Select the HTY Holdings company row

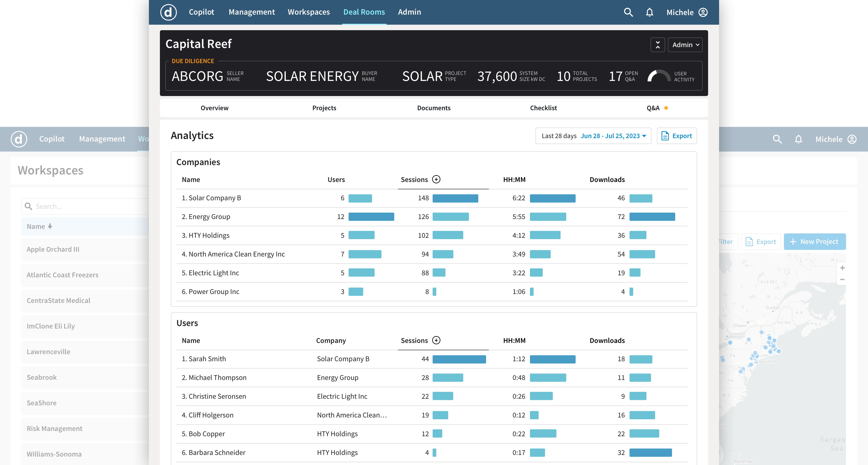[432, 235]
